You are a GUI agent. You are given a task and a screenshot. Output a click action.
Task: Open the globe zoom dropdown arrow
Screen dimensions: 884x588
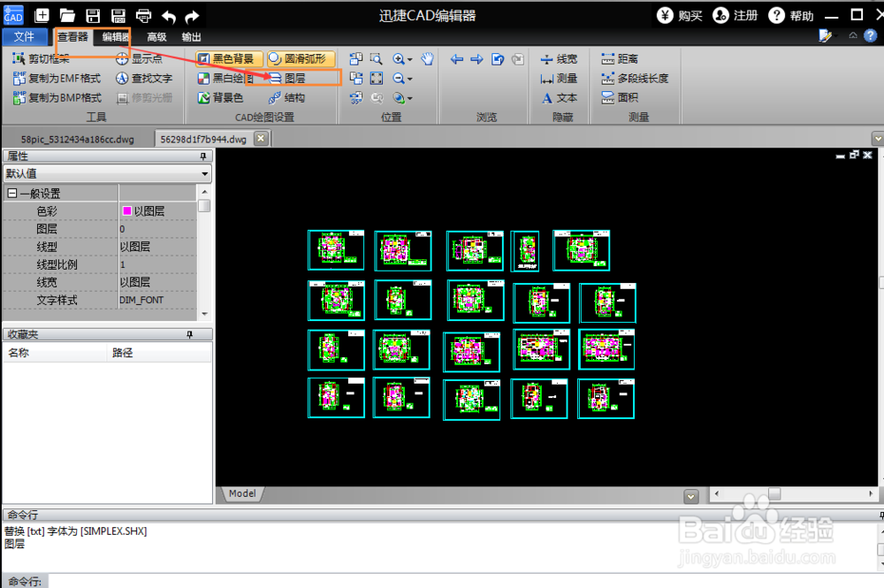tap(410, 99)
